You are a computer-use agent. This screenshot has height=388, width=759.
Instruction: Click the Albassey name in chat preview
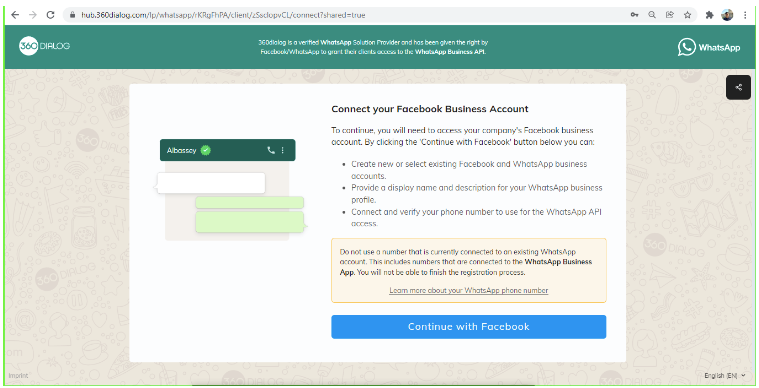pyautogui.click(x=182, y=150)
